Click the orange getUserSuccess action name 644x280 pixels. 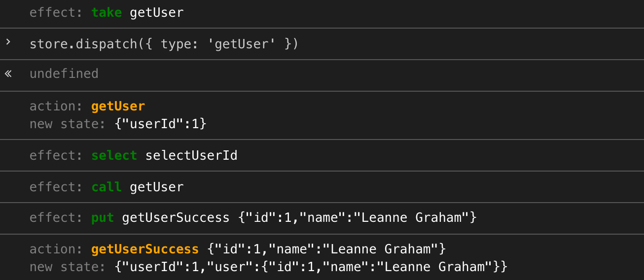coord(145,249)
